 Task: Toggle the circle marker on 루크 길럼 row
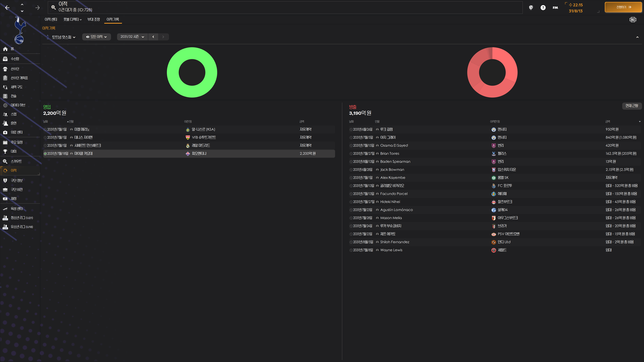(351, 129)
